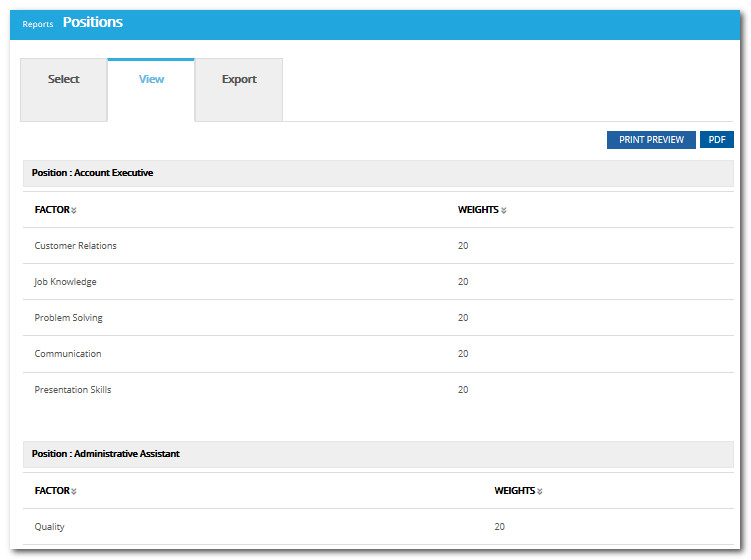Choose the Problem Solving factor row
The image size is (751, 560).
[68, 318]
